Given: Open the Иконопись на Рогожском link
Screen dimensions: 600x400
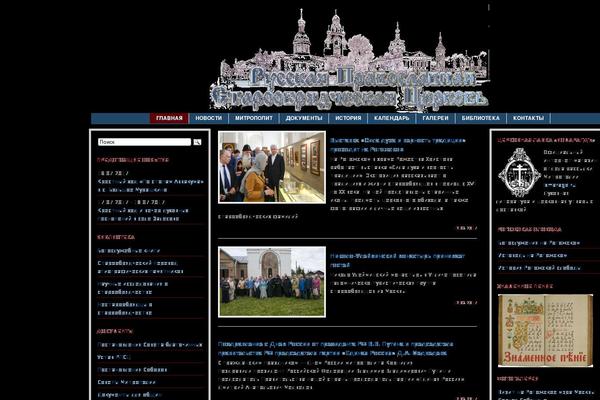Looking at the screenshot, I should [x=532, y=255].
